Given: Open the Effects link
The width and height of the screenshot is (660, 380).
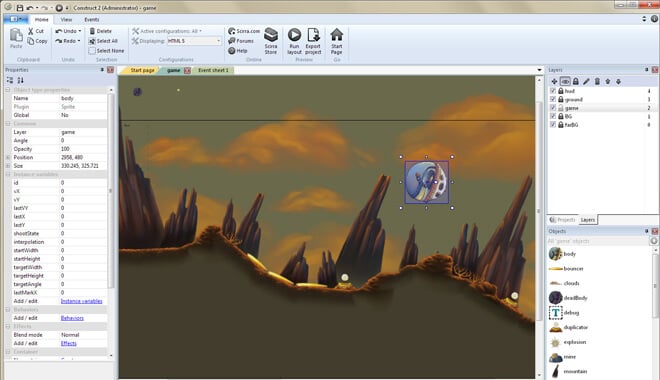Looking at the screenshot, I should (x=69, y=343).
